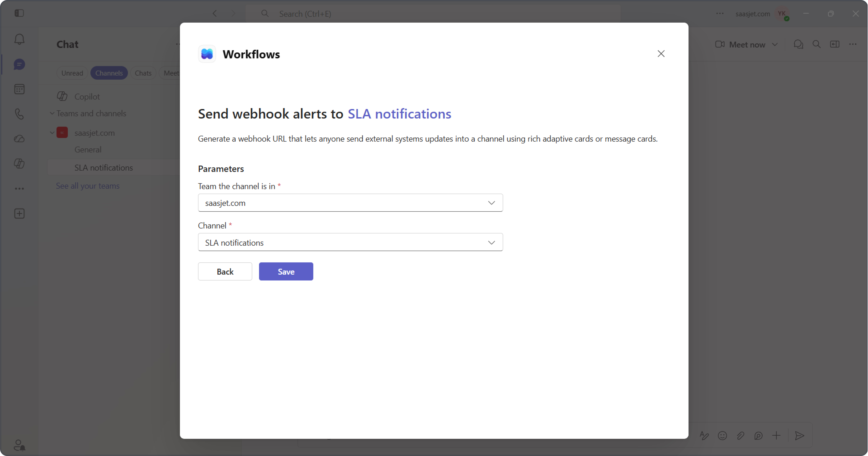
Task: Click the saasjet.com team avatar
Action: (x=62, y=133)
